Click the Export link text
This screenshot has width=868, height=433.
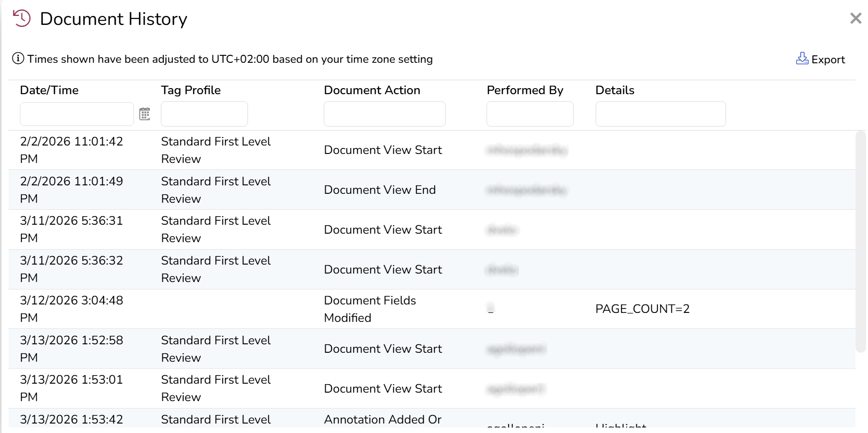tap(828, 60)
